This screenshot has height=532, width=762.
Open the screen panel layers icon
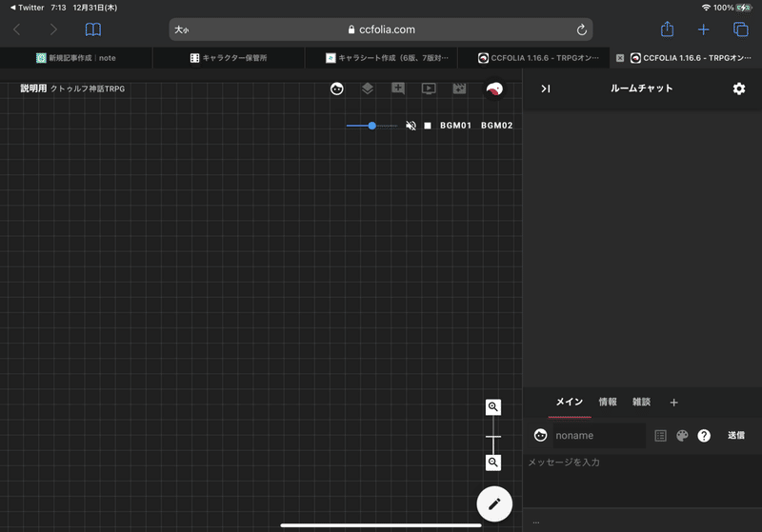tap(368, 89)
